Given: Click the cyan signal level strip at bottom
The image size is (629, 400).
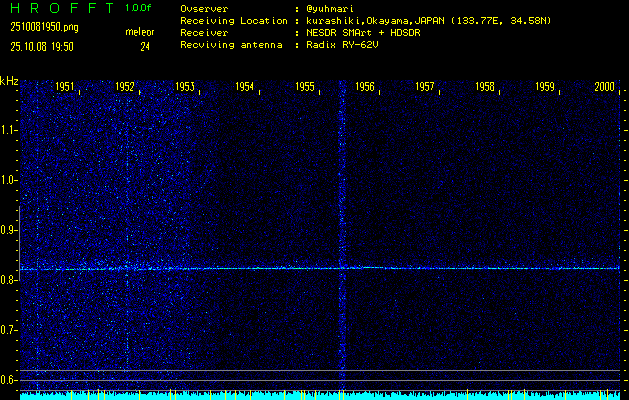Looking at the screenshot, I should (x=320, y=396).
